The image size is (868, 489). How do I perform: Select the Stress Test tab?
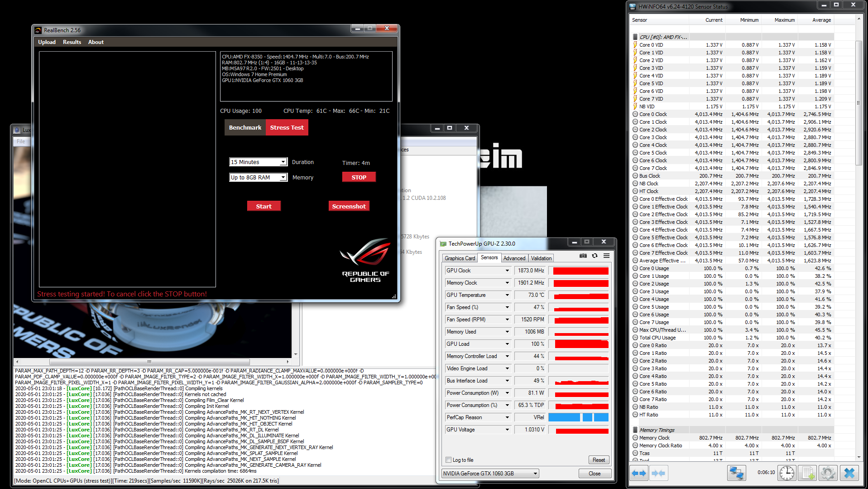[287, 127]
